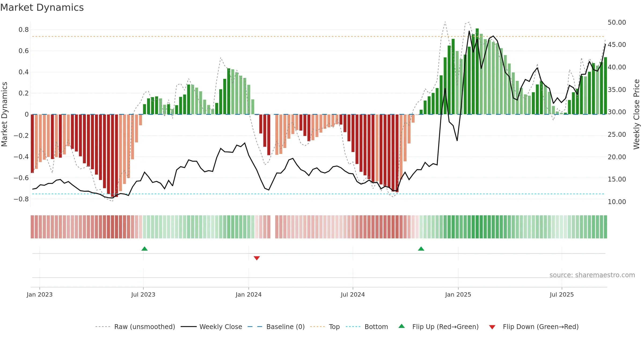The image size is (644, 362).
Task: Click the 0.4 left axis tick
Action: (x=24, y=72)
